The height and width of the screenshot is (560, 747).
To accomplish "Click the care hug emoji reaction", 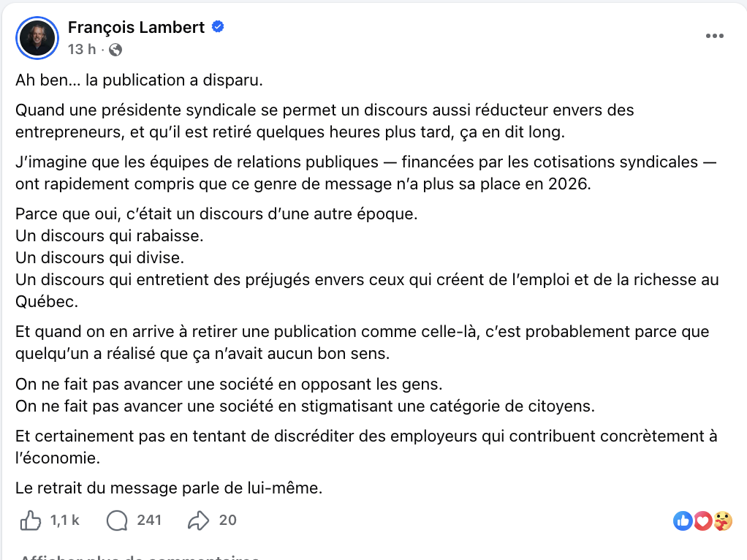I will click(x=721, y=521).
